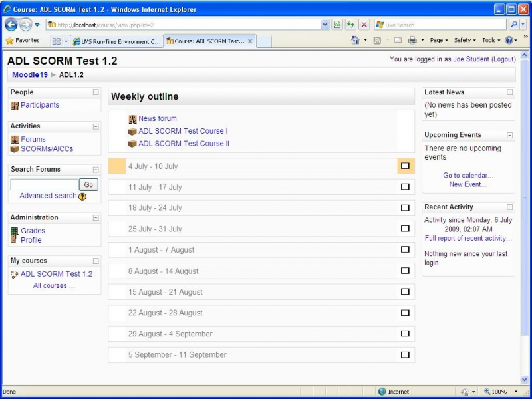Image resolution: width=532 pixels, height=399 pixels.
Task: Open Favorites star button
Action: [23, 41]
